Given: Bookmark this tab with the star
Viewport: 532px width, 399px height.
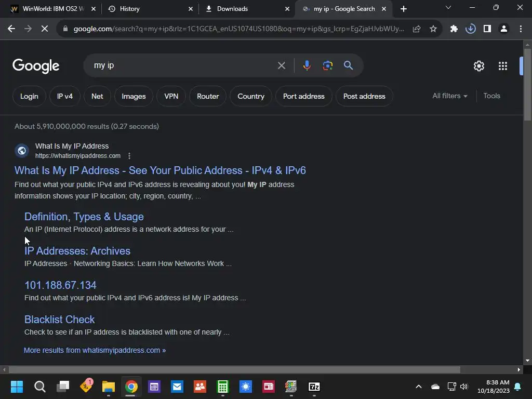Looking at the screenshot, I should coord(433,29).
